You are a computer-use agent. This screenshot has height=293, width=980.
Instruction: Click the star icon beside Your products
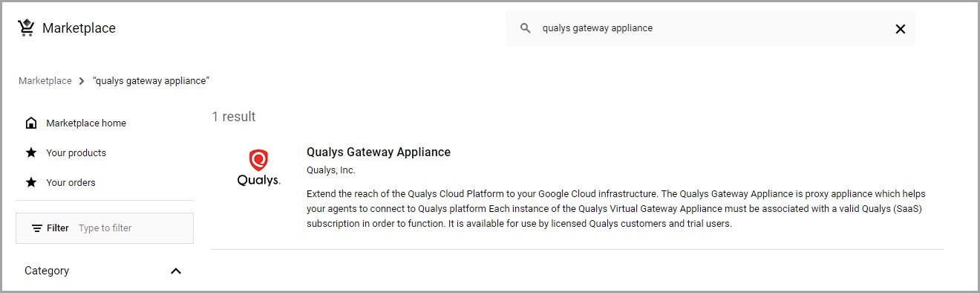coord(31,152)
